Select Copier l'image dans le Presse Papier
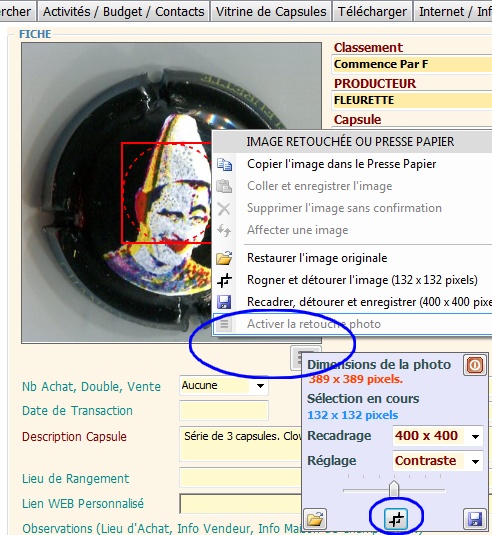Image resolution: width=492 pixels, height=535 pixels. 342,164
